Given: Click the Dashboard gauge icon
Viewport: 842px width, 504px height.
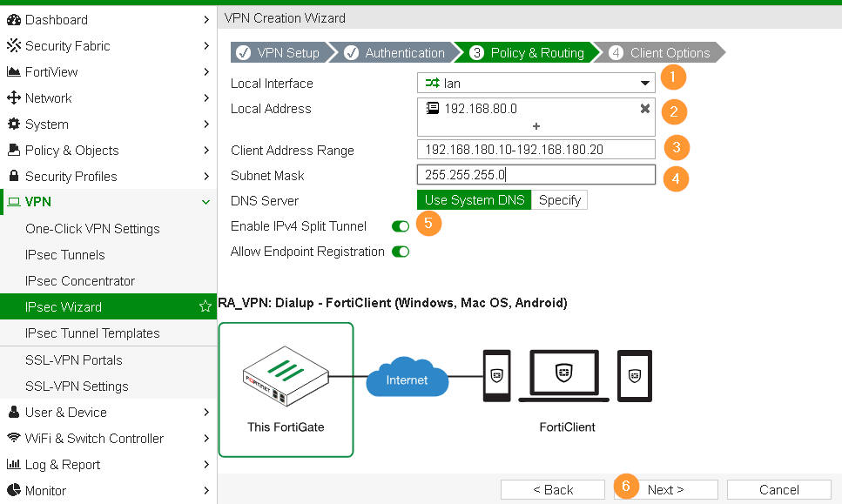Looking at the screenshot, I should coord(13,20).
